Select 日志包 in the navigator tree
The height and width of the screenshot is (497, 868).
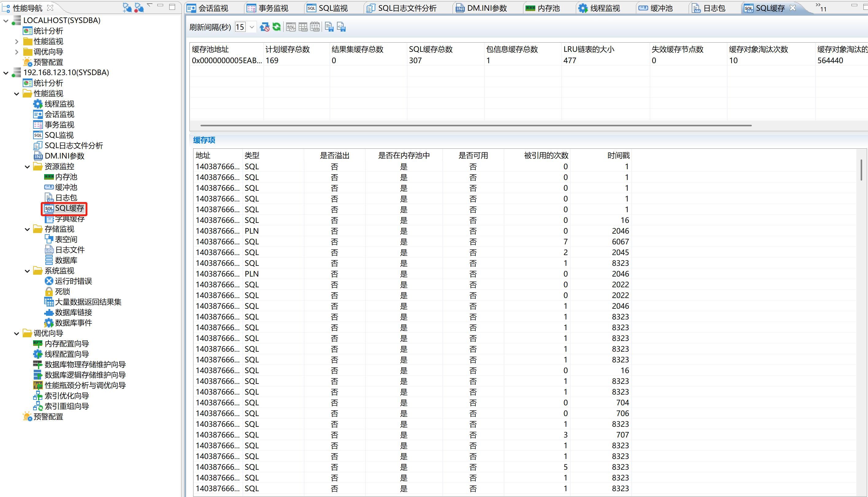coord(61,198)
